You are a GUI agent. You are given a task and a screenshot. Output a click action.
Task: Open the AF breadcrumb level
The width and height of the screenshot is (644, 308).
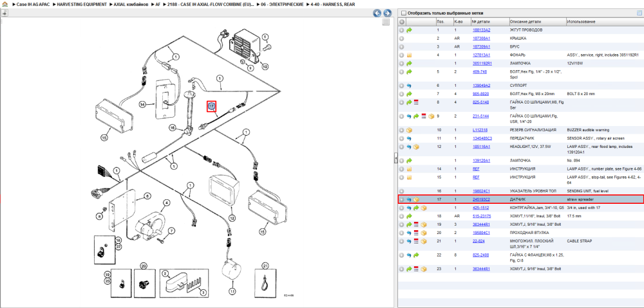[158, 4]
